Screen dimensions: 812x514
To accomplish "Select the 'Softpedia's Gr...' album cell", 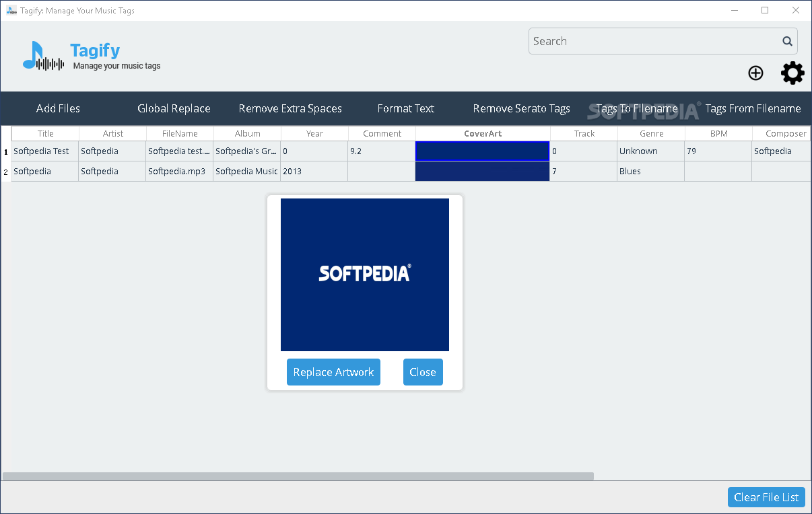I will click(247, 151).
